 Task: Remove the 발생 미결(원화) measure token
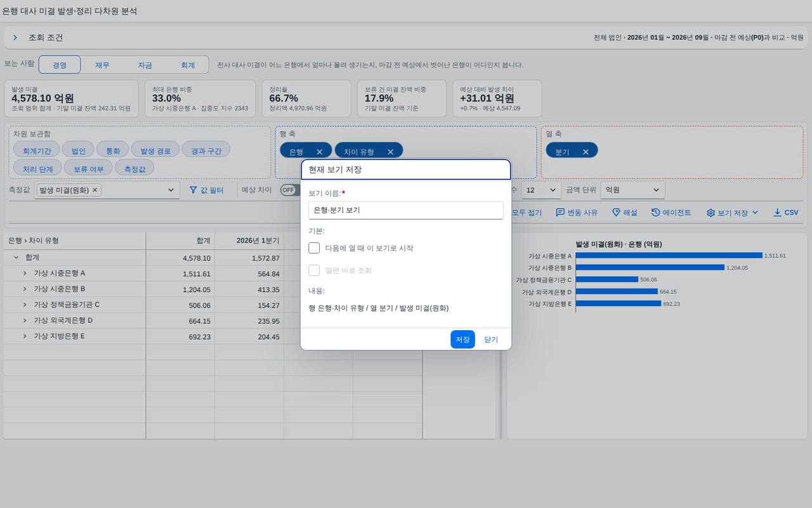point(95,190)
